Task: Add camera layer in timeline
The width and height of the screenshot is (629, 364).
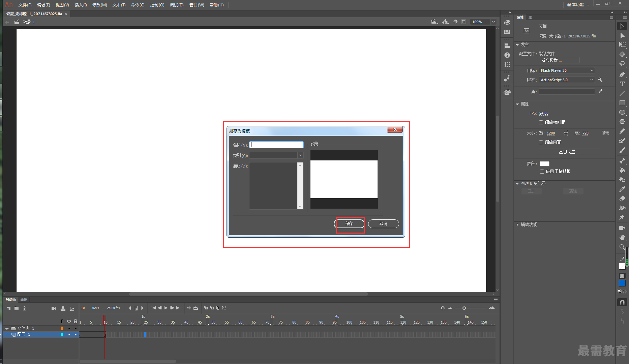Action: (54, 308)
